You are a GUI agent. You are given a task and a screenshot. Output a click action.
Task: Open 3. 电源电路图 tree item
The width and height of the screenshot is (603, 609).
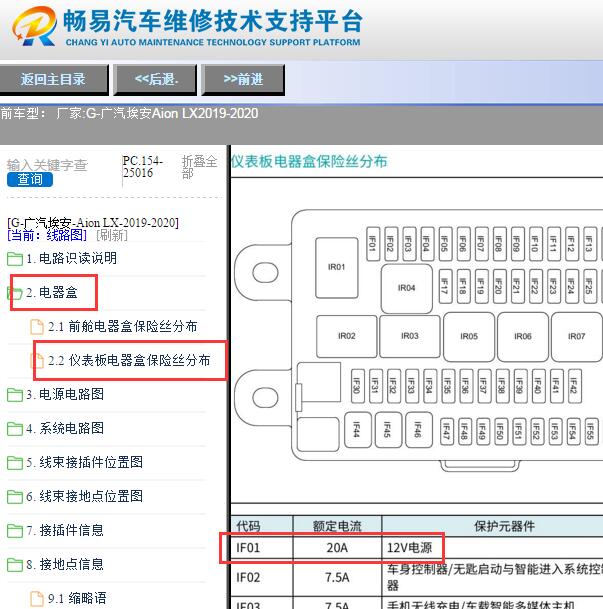pos(65,394)
